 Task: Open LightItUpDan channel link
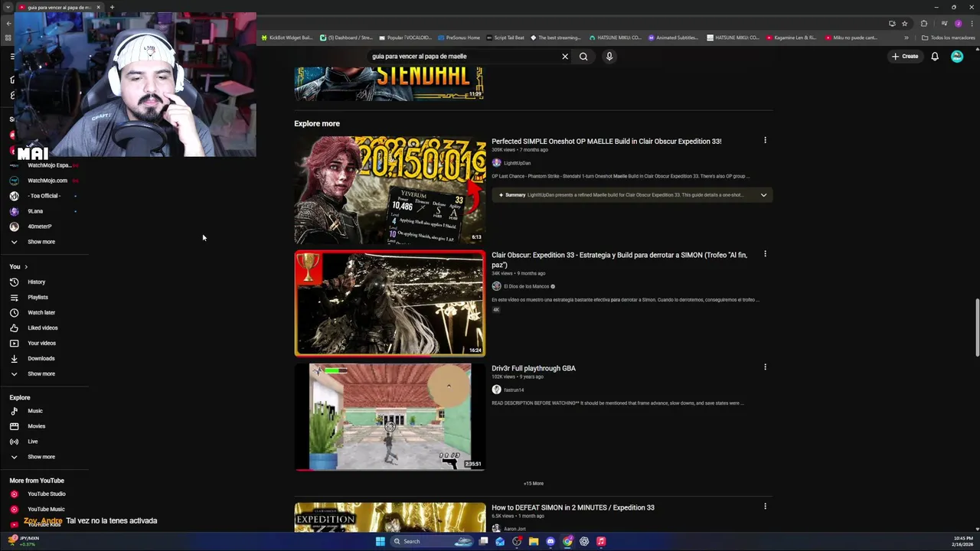coord(517,163)
